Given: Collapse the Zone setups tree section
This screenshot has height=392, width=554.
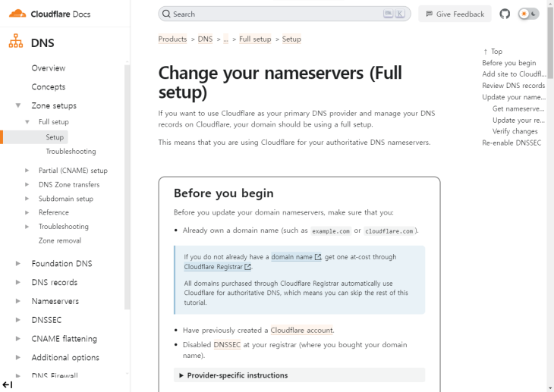Looking at the screenshot, I should tap(18, 105).
